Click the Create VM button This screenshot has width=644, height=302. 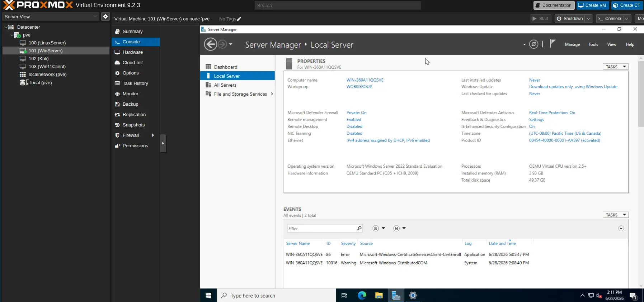[x=592, y=5]
